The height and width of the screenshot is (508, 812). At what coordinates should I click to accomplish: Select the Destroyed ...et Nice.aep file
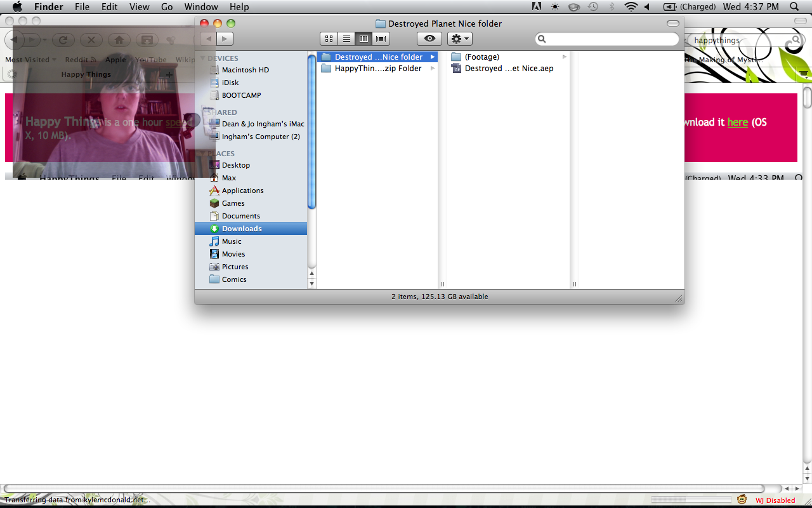(508, 69)
